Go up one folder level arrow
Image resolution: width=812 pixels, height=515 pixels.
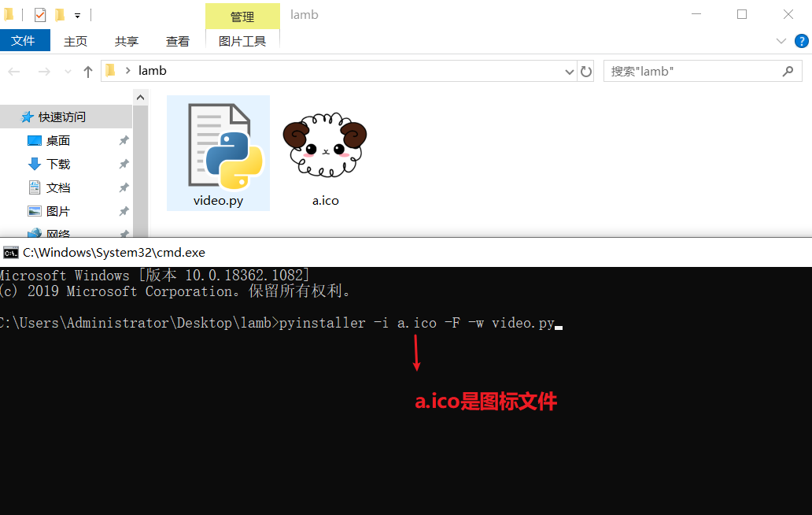click(88, 72)
